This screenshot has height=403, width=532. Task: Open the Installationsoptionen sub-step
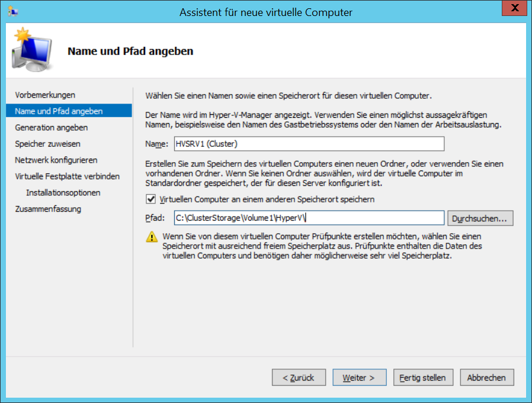pos(63,192)
